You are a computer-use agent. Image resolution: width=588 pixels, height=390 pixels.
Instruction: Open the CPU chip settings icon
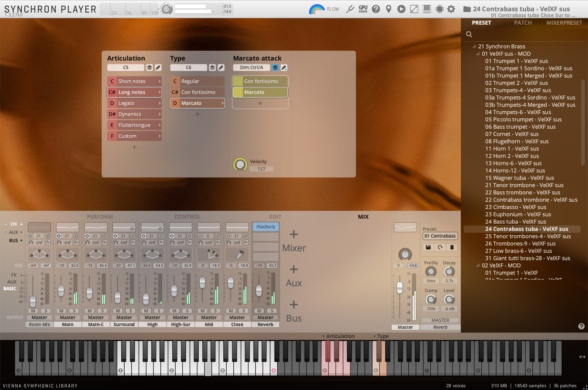tap(439, 9)
